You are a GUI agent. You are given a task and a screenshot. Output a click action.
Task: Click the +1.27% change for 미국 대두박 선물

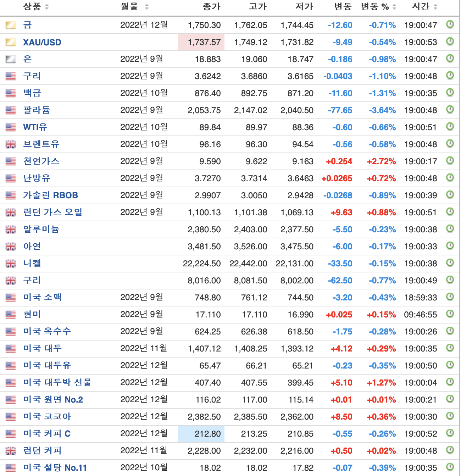tap(381, 383)
